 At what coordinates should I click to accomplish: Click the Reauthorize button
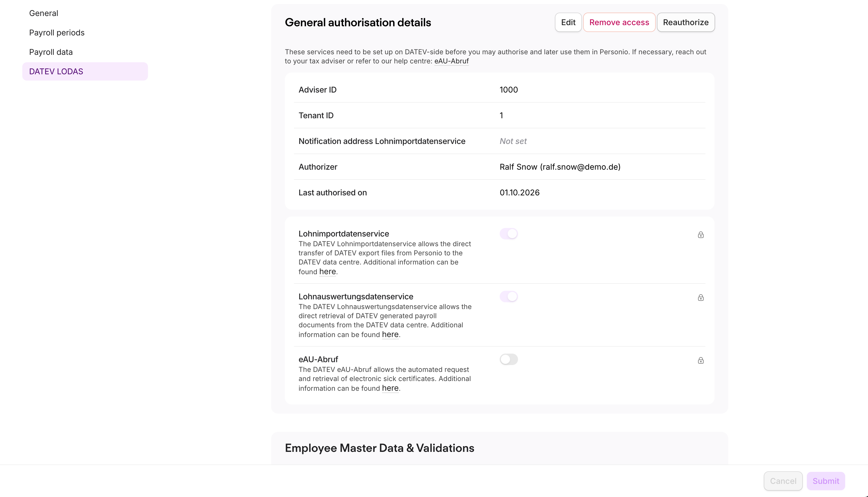pos(685,23)
